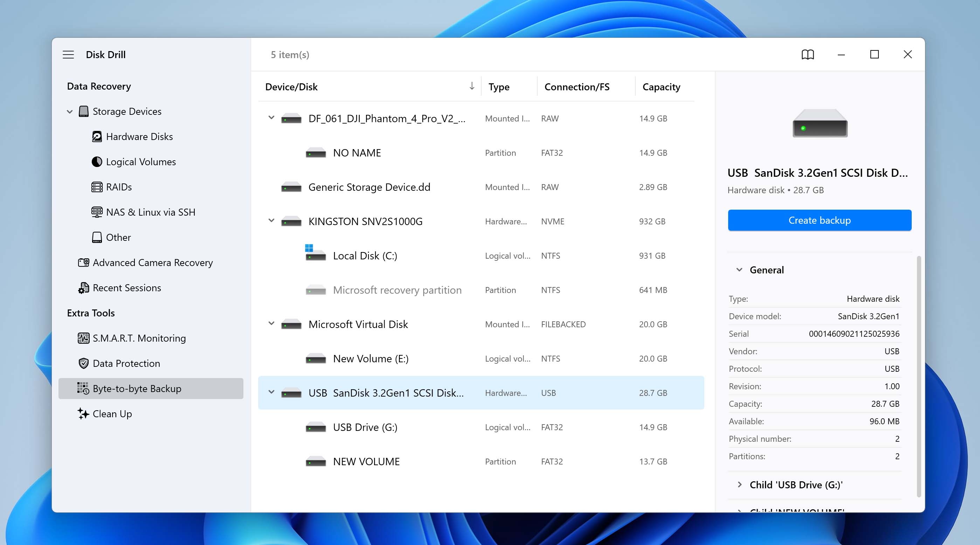
Task: Select the Local Disk (C:) row
Action: 481,256
